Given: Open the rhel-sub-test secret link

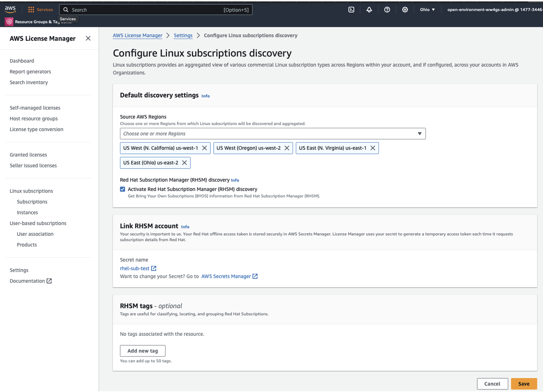Looking at the screenshot, I should pos(135,268).
